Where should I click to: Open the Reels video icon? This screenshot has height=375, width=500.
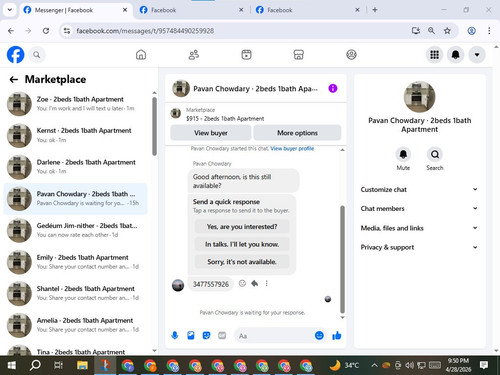pos(246,55)
